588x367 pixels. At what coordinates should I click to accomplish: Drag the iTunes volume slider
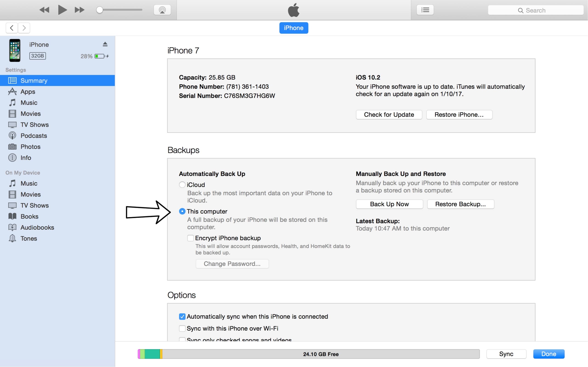tap(100, 10)
